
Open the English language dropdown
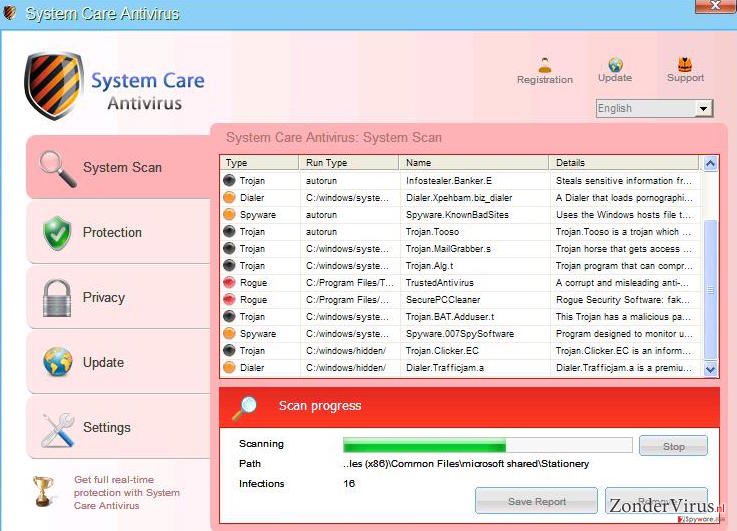[654, 108]
